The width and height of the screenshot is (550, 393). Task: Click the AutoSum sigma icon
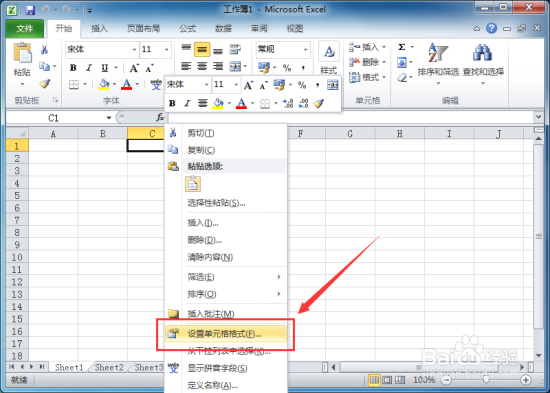click(x=402, y=47)
